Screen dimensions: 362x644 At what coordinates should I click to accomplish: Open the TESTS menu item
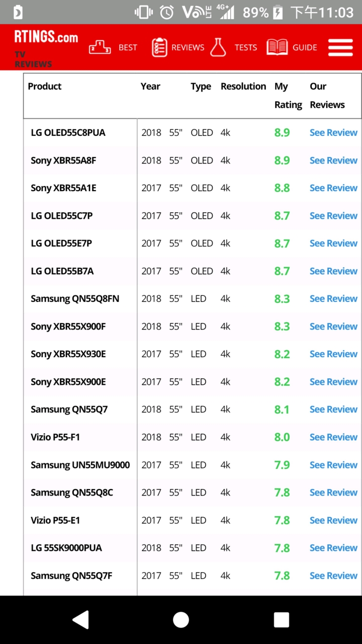tap(246, 47)
